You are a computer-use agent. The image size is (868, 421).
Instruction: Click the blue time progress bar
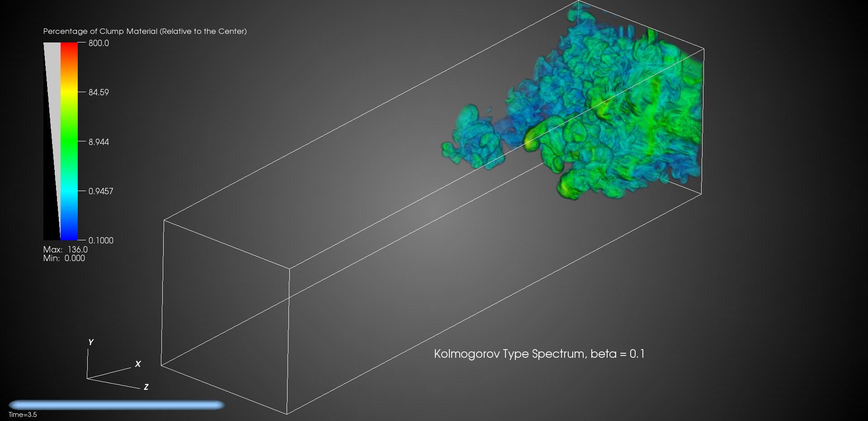tap(117, 405)
